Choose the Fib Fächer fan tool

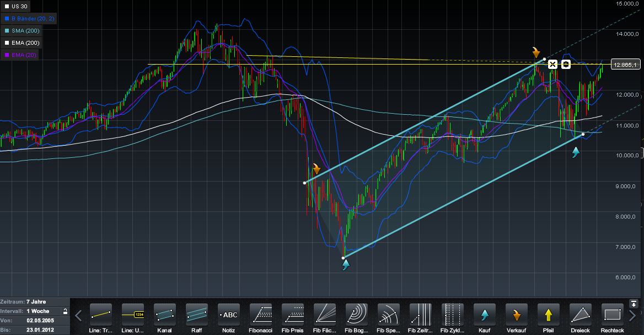tap(324, 315)
